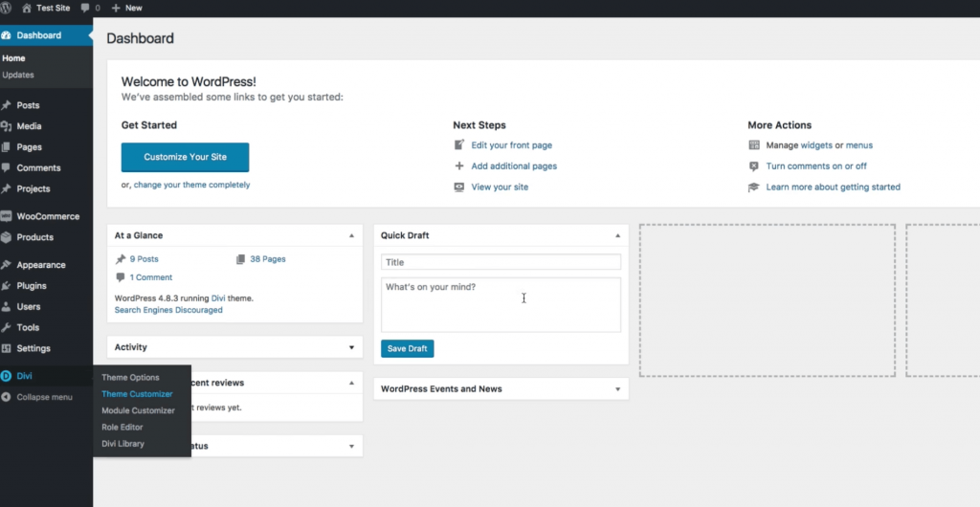This screenshot has height=507, width=980.
Task: Open the 9 Posts link
Action: (145, 259)
